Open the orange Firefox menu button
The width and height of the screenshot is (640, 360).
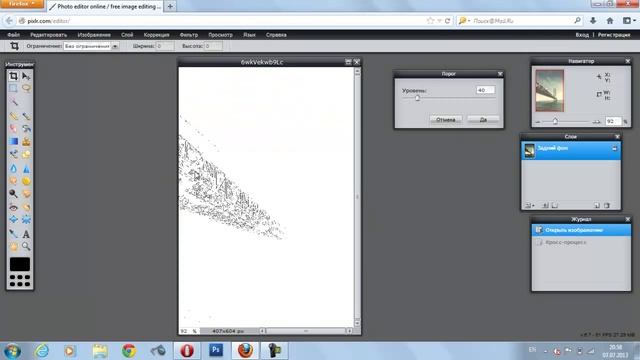tap(21, 4)
